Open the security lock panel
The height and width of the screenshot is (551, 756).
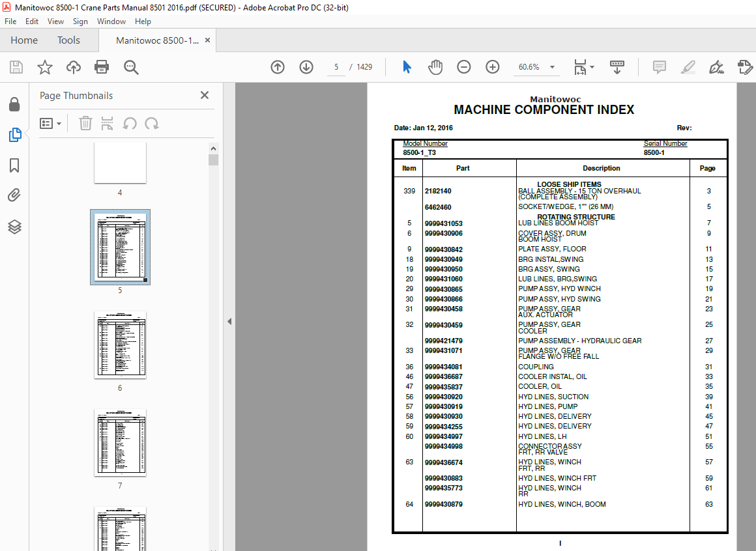tap(14, 104)
